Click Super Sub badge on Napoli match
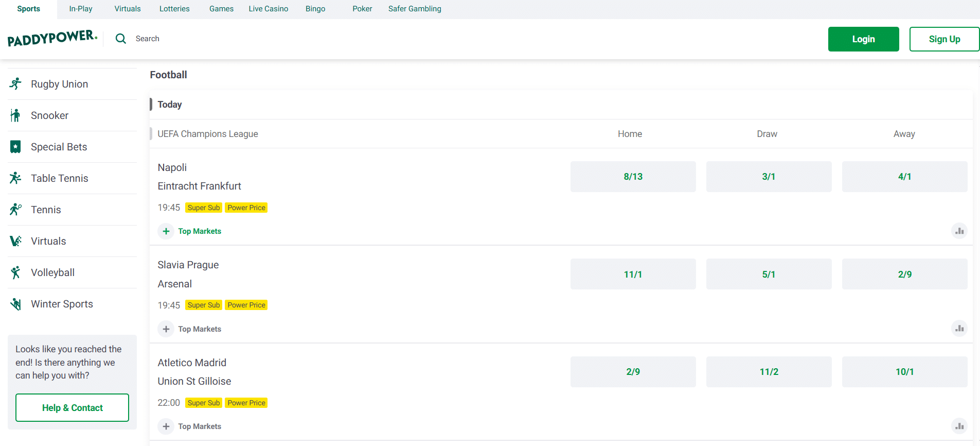The height and width of the screenshot is (446, 980). pyautogui.click(x=204, y=208)
